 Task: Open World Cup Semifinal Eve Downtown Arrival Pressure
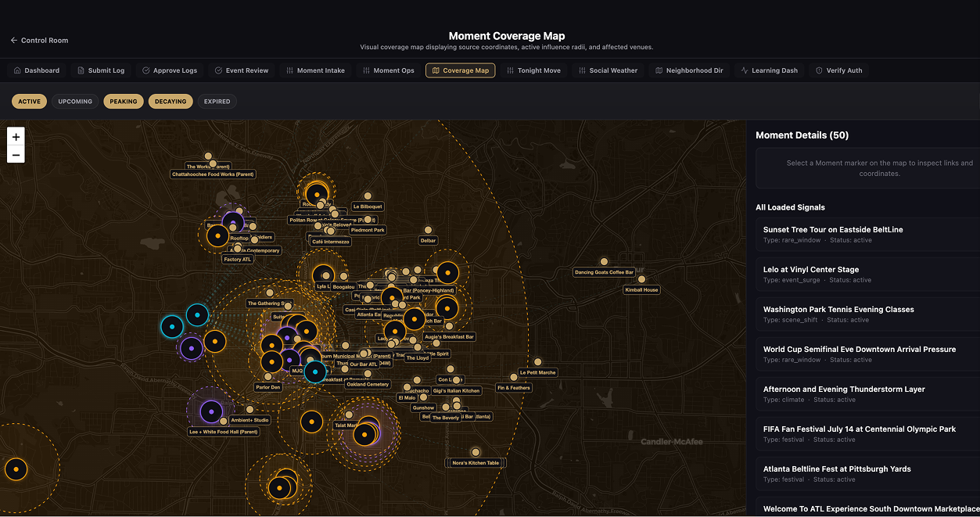coord(868,354)
